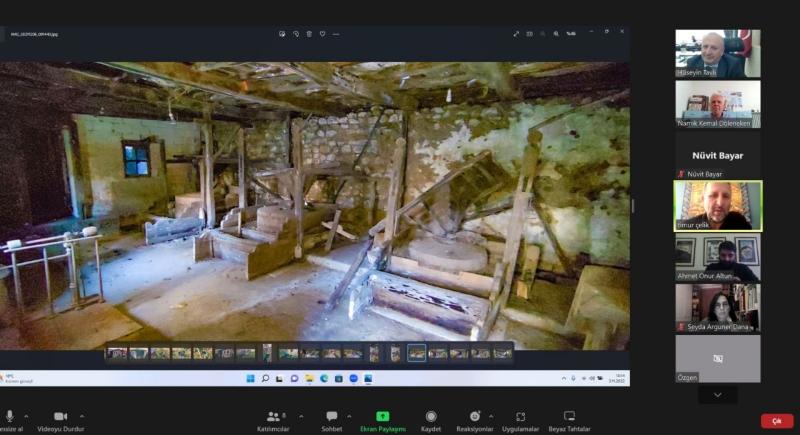Image resolution: width=800 pixels, height=435 pixels.
Task: Start recording with Kaydet
Action: point(431,416)
